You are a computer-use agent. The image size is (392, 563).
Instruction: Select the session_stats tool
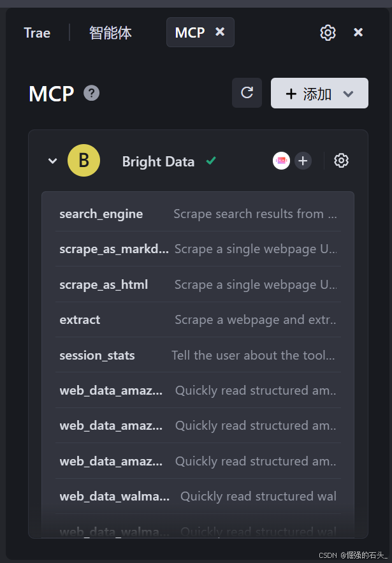coord(97,355)
